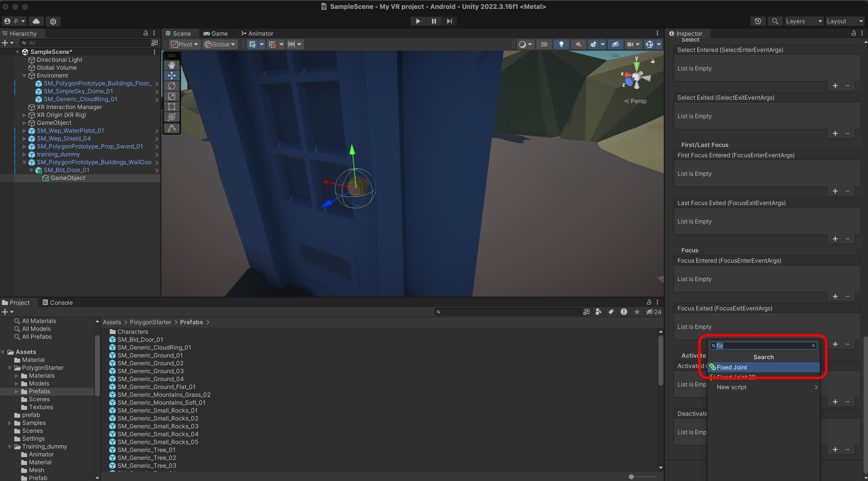The image size is (868, 481).
Task: Adjust the project icon size slider
Action: pos(632,477)
